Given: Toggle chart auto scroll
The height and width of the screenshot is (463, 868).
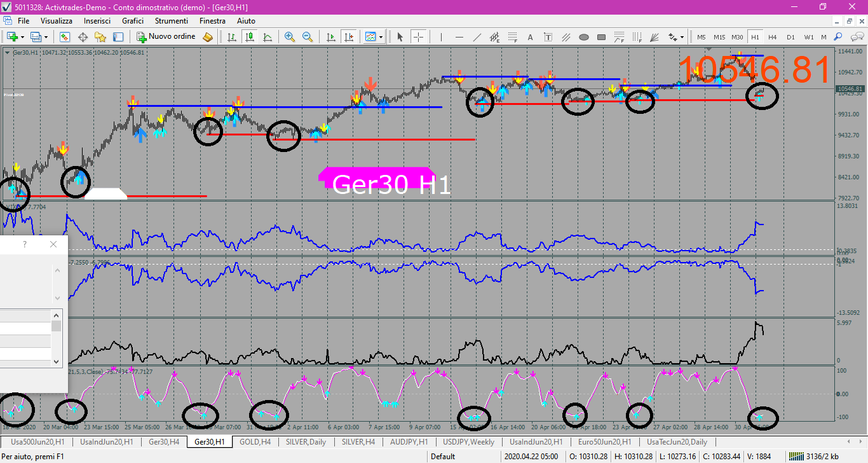Looking at the screenshot, I should click(330, 37).
